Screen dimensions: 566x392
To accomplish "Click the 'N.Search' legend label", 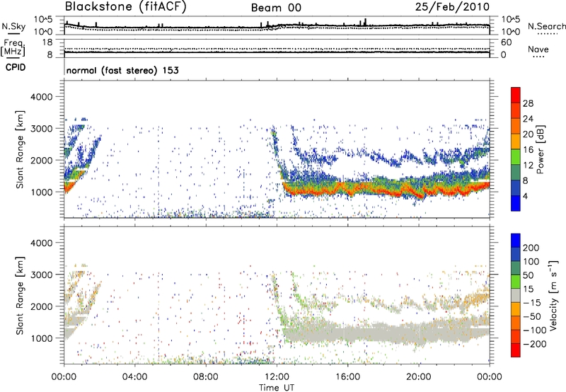I will pyautogui.click(x=546, y=26).
